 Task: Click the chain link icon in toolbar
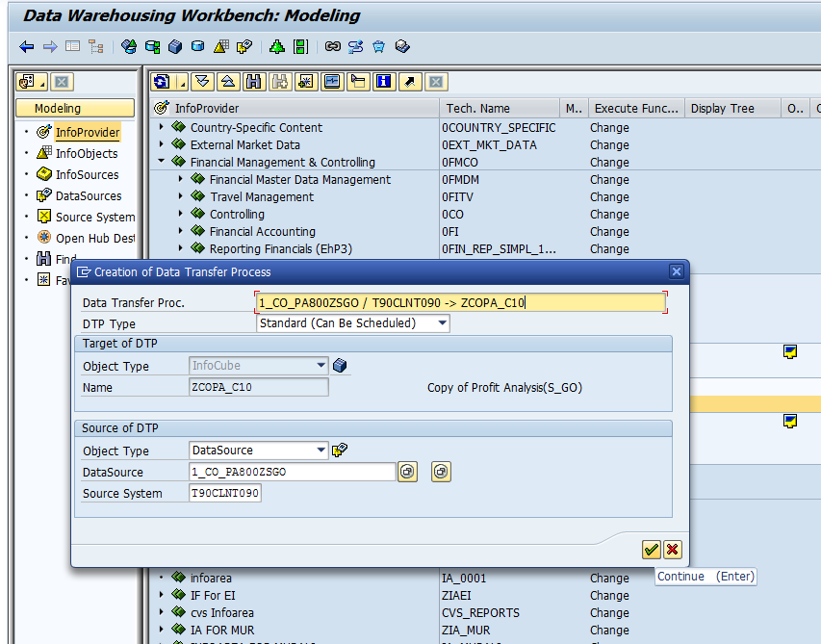(332, 46)
